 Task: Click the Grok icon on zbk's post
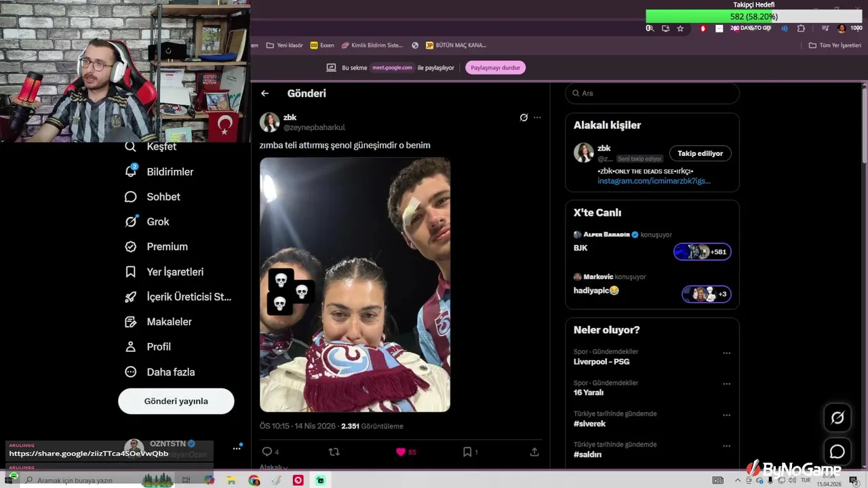click(524, 117)
